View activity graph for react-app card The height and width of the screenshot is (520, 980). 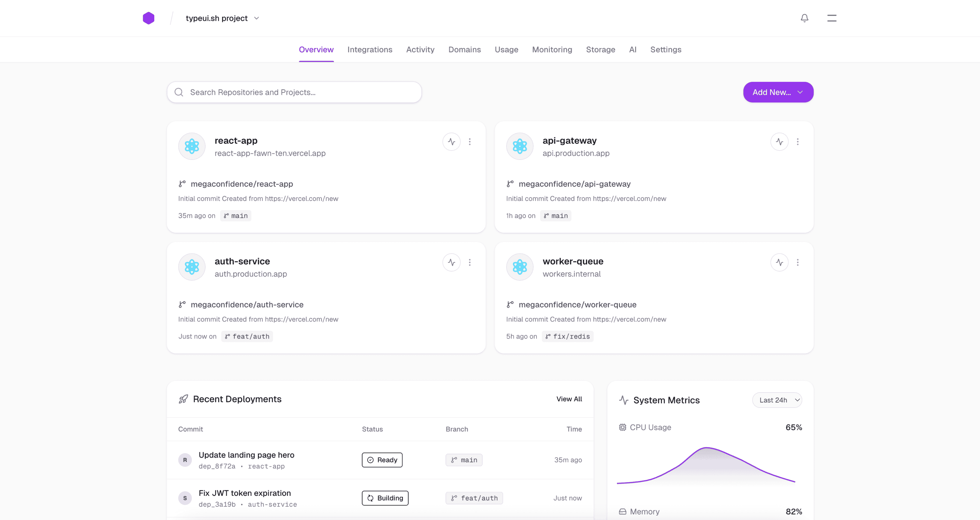[x=451, y=142]
